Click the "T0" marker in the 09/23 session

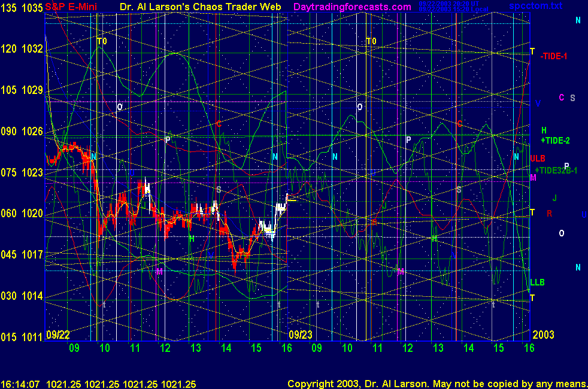pos(371,41)
